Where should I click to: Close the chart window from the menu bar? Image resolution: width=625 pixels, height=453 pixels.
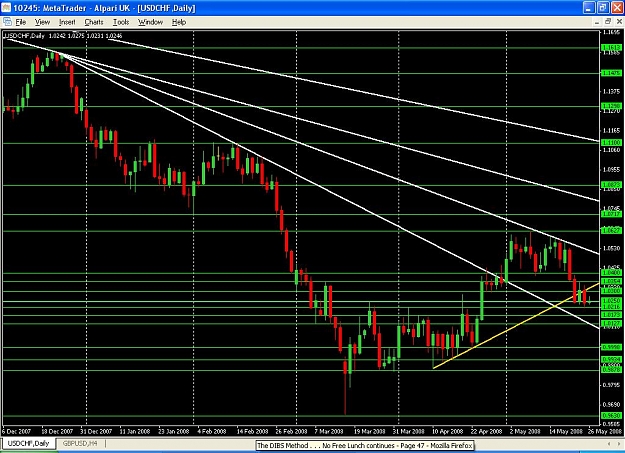[x=617, y=22]
